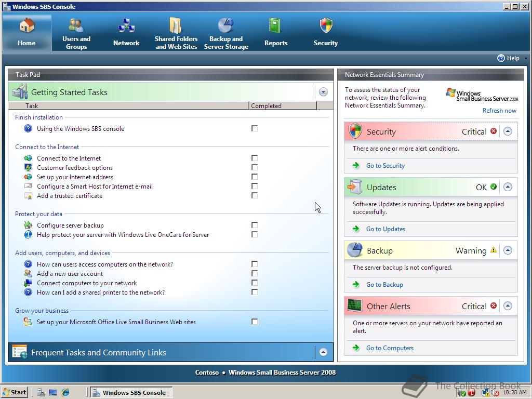This screenshot has height=399, width=532.
Task: Expand Frequent Tasks and Community Links
Action: [x=323, y=352]
